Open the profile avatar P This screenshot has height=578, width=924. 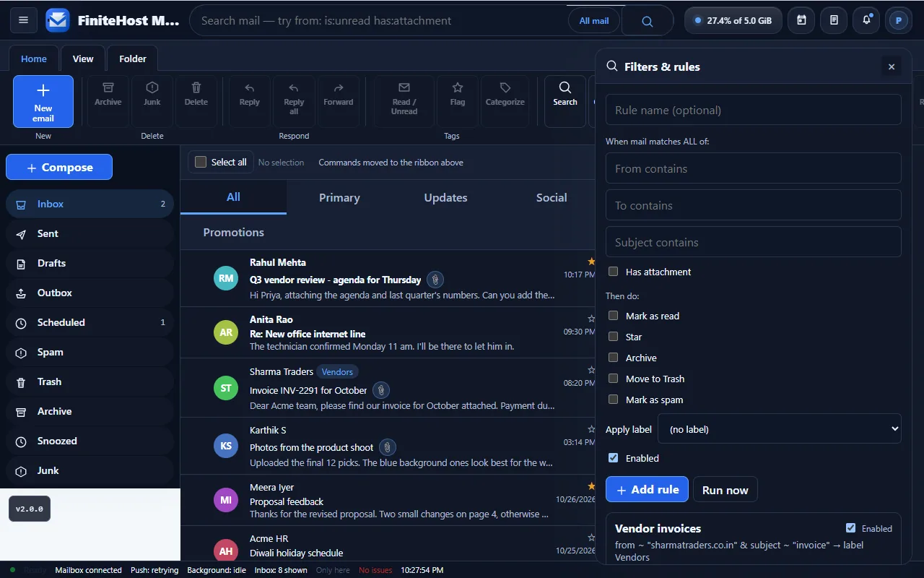tap(899, 20)
